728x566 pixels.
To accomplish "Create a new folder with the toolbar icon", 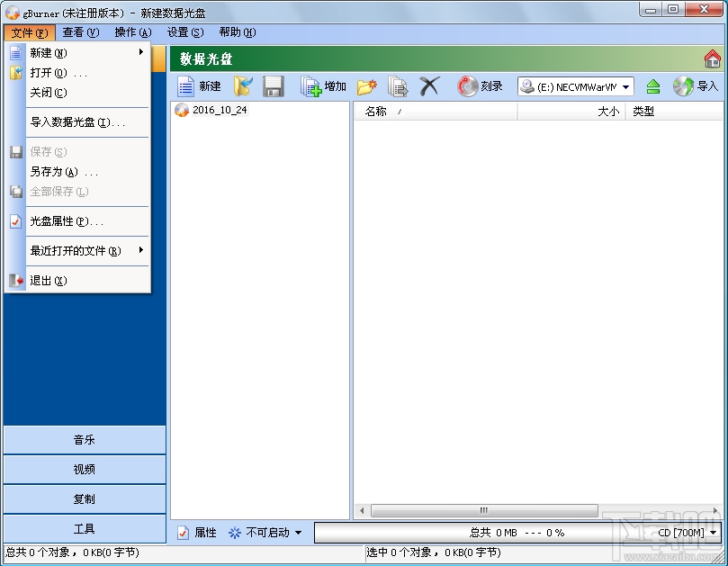I will [x=364, y=85].
